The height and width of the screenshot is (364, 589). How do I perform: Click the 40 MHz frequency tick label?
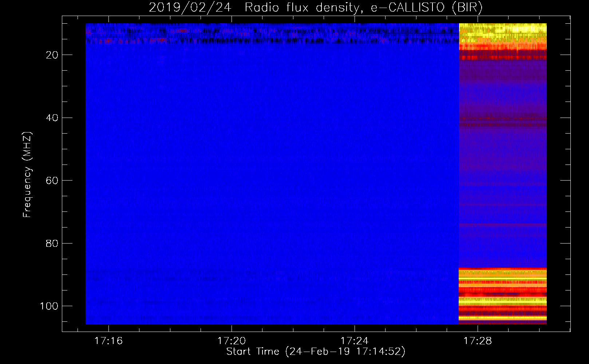tap(52, 118)
